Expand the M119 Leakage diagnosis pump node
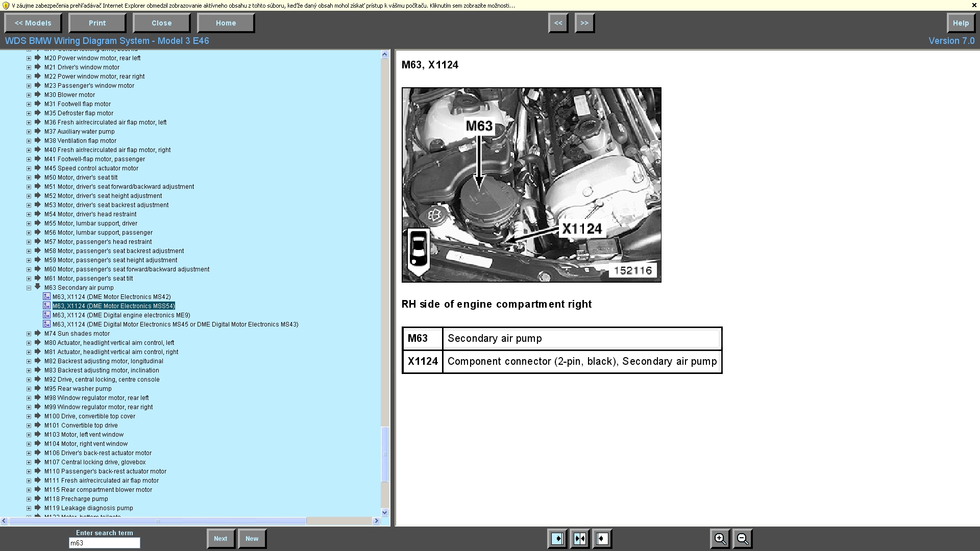 (x=29, y=508)
